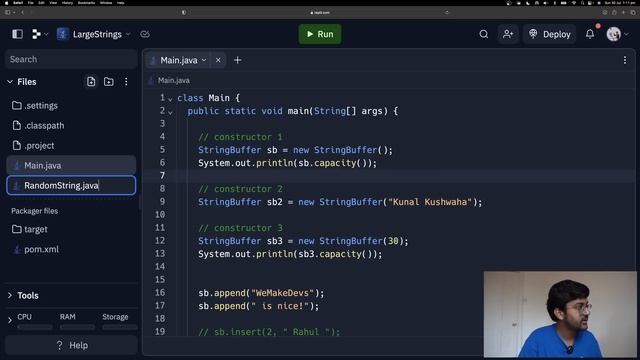
Task: Click the "WeMakeDevs" string on line 16
Action: (282, 293)
